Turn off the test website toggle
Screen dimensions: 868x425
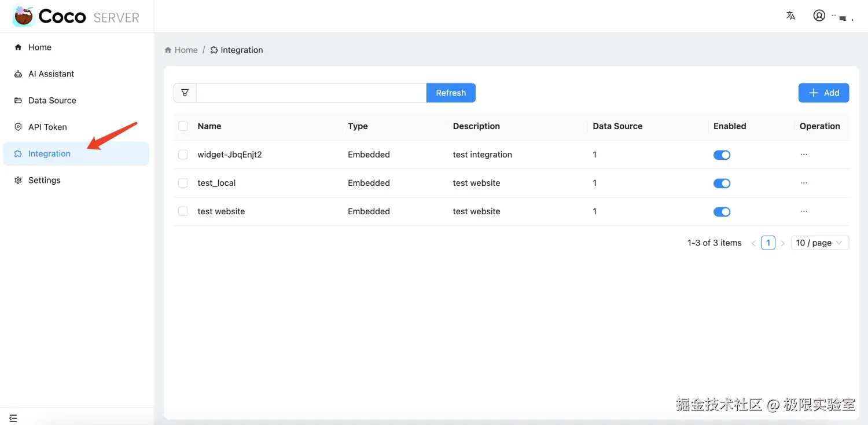click(722, 212)
